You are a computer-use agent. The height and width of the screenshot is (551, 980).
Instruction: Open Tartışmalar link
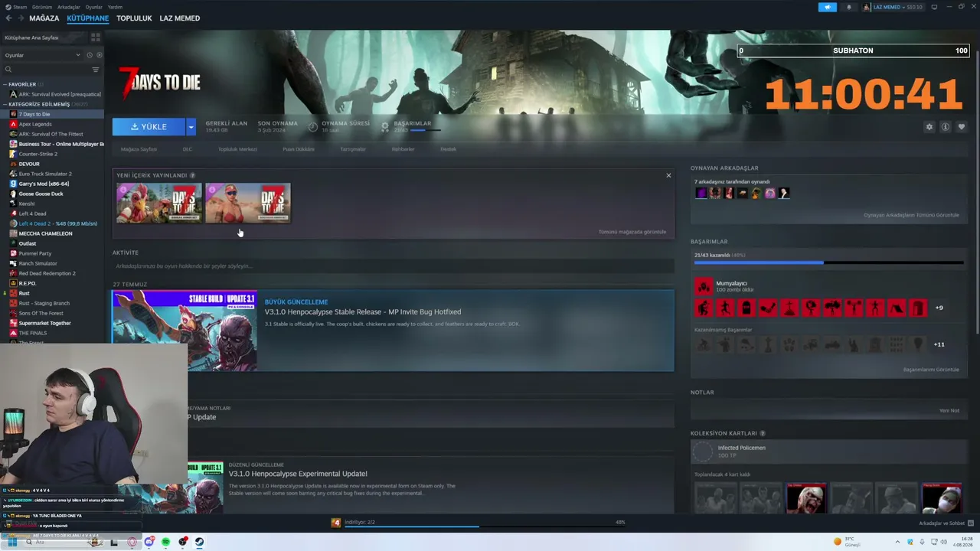(x=353, y=149)
